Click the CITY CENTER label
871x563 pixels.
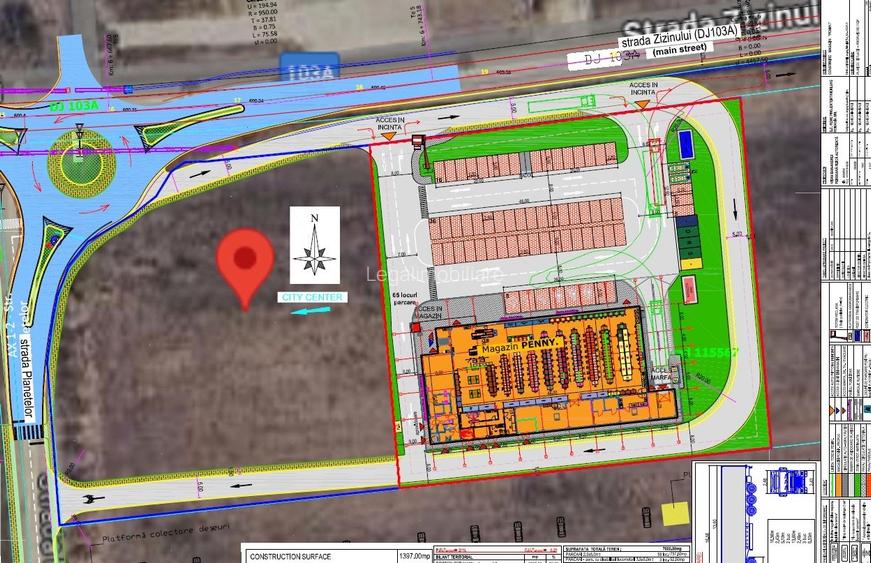pyautogui.click(x=313, y=298)
